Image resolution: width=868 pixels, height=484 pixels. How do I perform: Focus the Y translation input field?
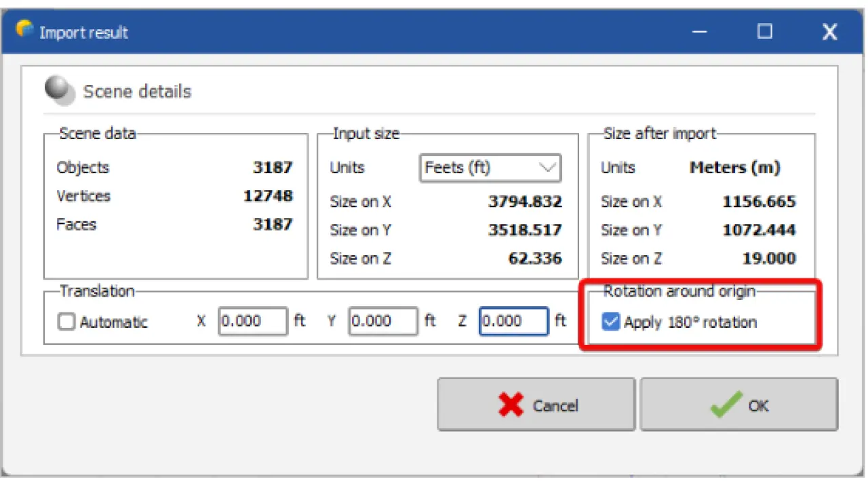pyautogui.click(x=383, y=322)
